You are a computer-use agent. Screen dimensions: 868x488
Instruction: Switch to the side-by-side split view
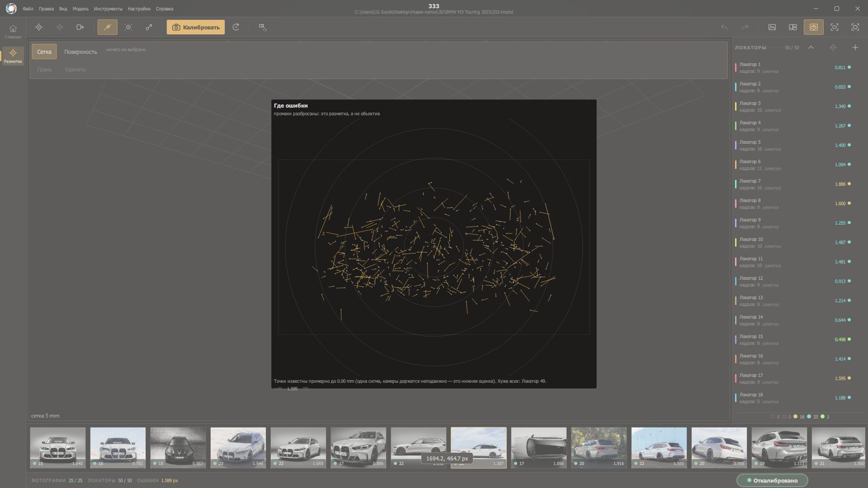click(x=793, y=27)
